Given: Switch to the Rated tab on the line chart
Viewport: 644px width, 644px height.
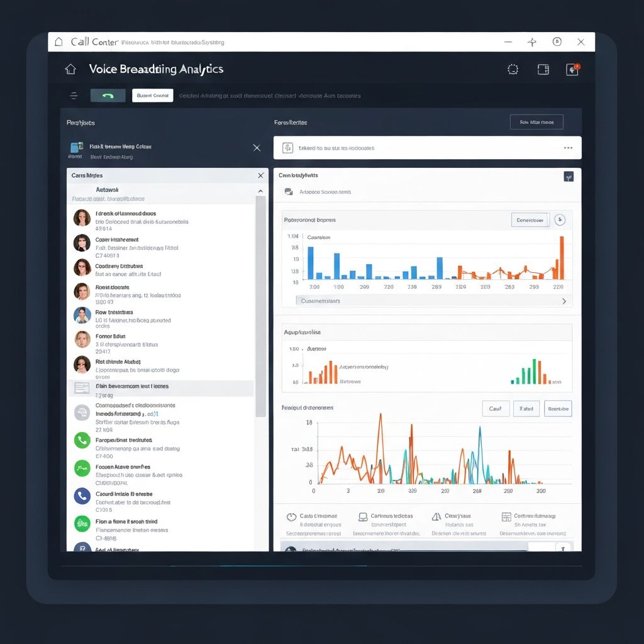Looking at the screenshot, I should tap(528, 409).
